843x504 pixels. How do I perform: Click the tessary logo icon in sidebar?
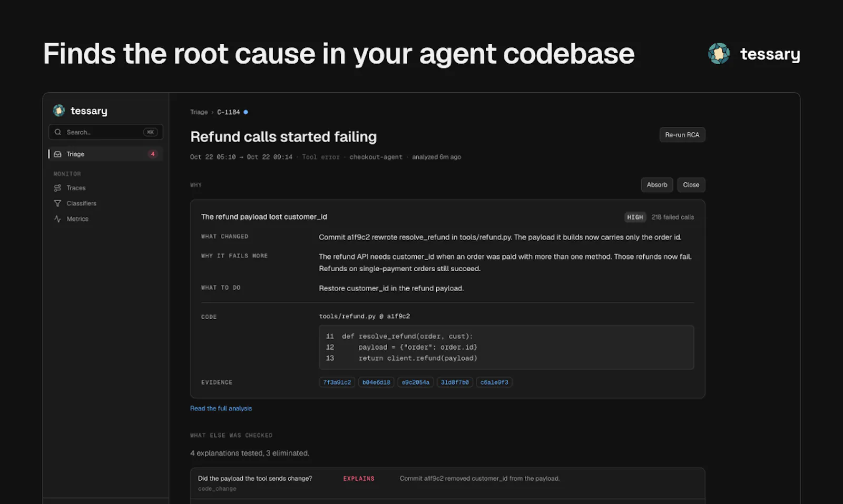pos(59,111)
